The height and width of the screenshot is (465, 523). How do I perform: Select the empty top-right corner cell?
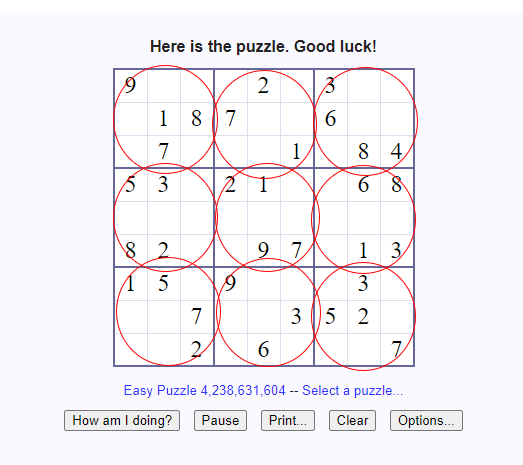point(397,86)
